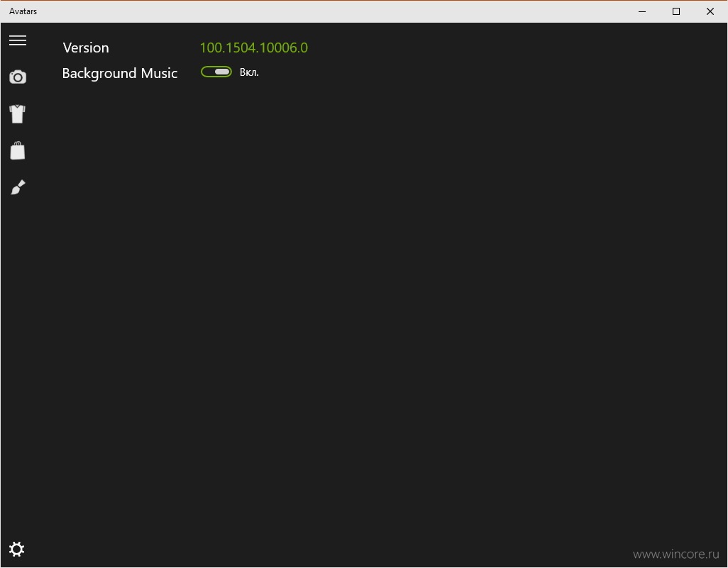Click the version number 100.1504.10006.0

[x=253, y=48]
